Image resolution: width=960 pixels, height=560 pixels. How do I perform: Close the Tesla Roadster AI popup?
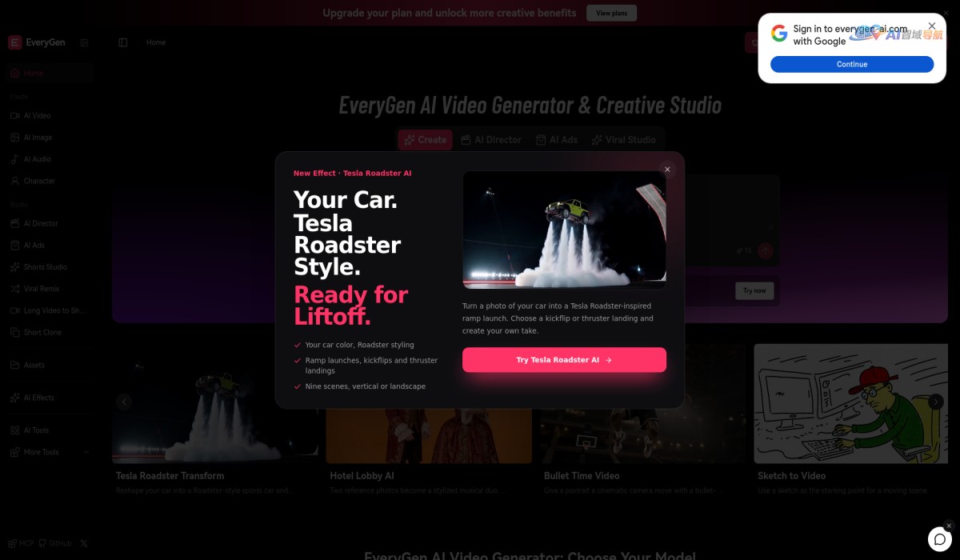coord(667,170)
